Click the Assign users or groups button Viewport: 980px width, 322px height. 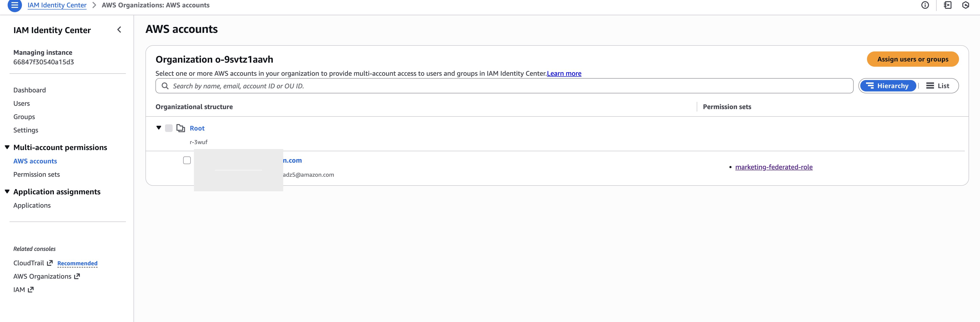click(913, 59)
